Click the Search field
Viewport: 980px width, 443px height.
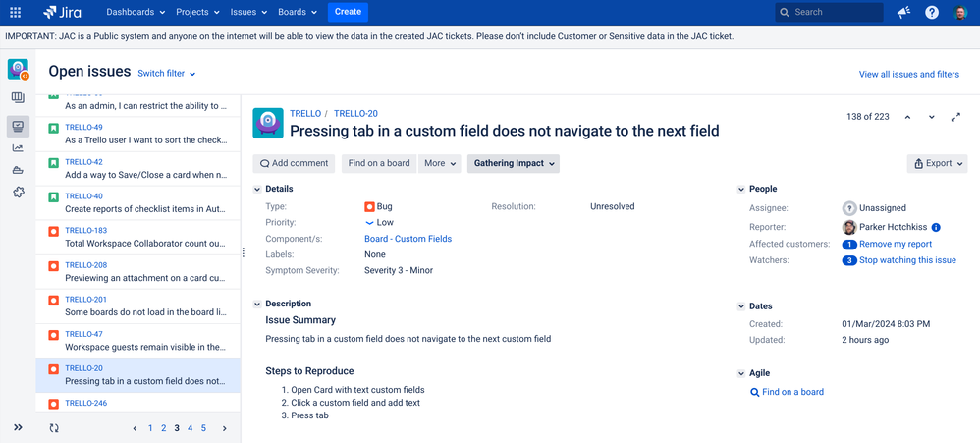tap(830, 12)
